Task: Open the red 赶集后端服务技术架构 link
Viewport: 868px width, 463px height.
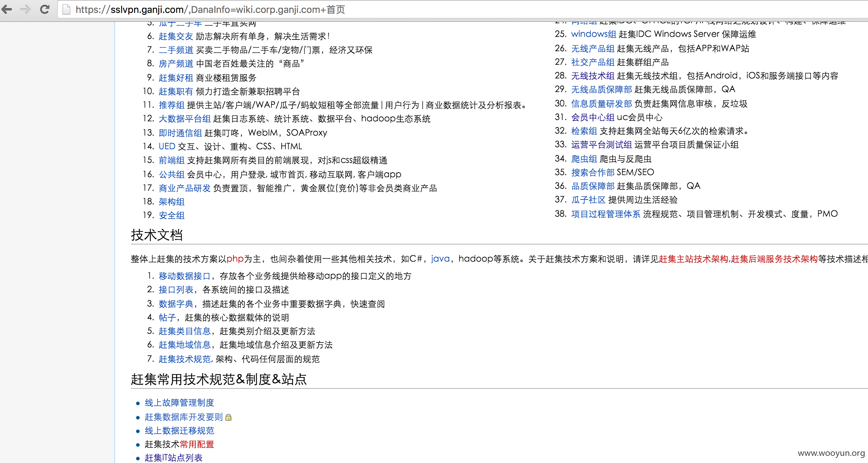Action: (774, 259)
